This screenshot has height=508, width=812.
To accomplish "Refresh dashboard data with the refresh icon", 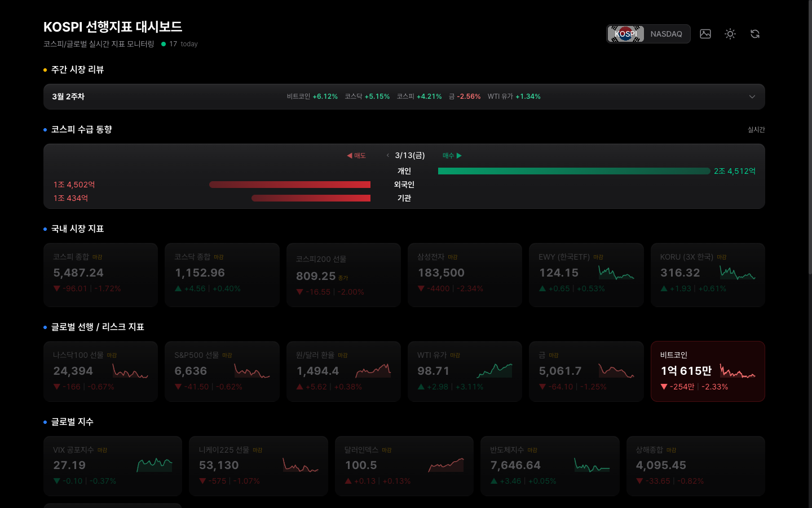I will [754, 34].
